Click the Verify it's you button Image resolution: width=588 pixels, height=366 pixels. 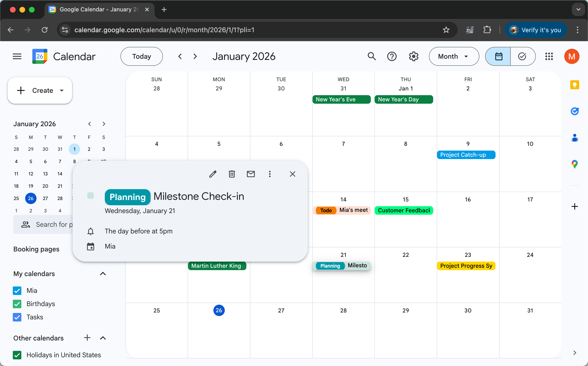536,30
